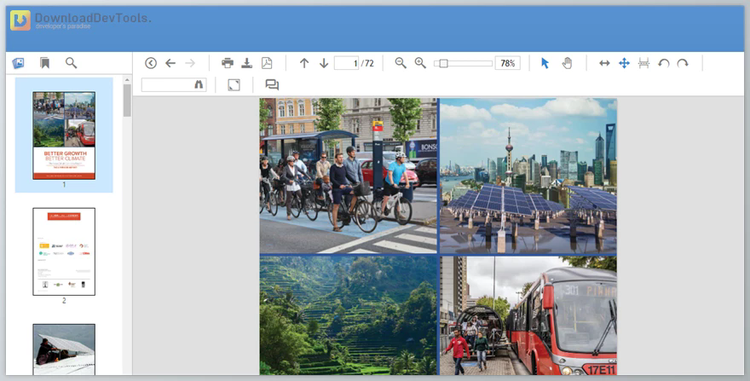Click the actual size icon
The image size is (750, 381).
click(x=644, y=63)
